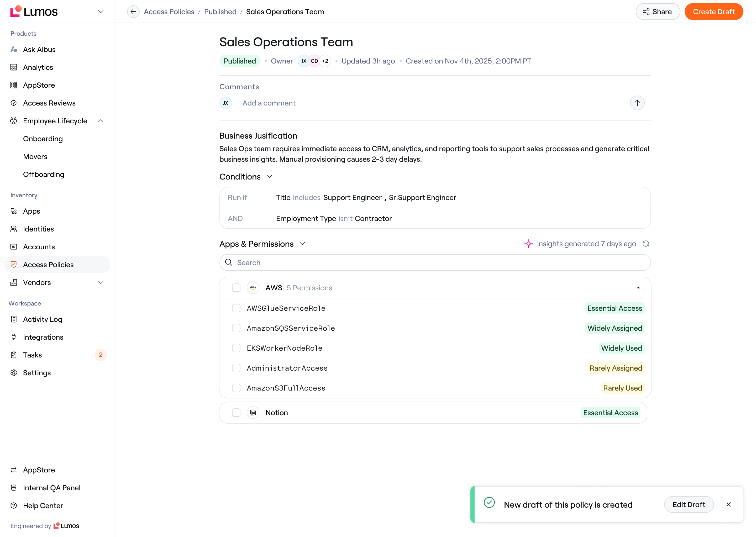Dismiss the draft created notification

(728, 505)
